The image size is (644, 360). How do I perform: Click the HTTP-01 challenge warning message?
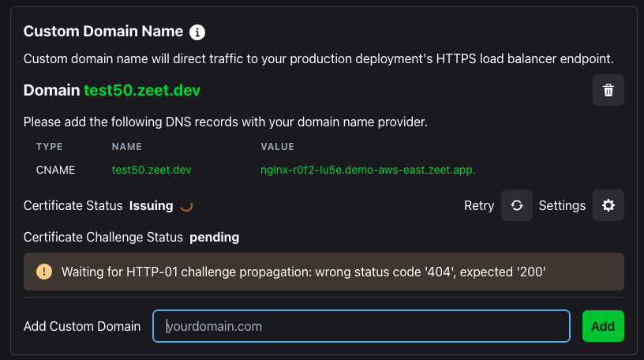click(x=304, y=272)
